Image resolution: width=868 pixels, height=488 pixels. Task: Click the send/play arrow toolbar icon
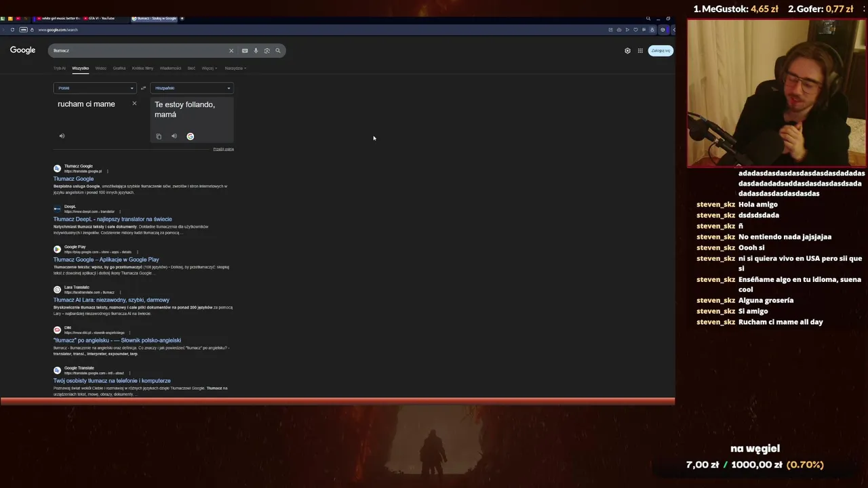(627, 30)
